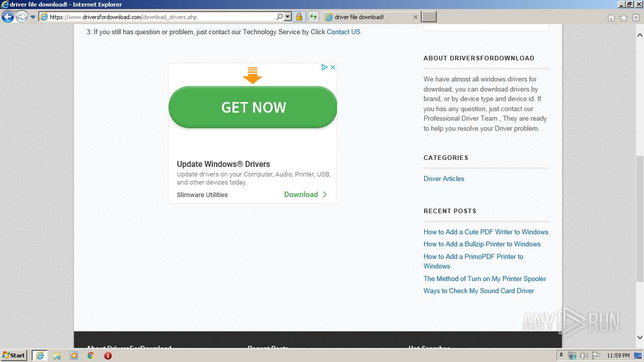The height and width of the screenshot is (362, 644).
Task: Click the Home icon
Action: 611,18
